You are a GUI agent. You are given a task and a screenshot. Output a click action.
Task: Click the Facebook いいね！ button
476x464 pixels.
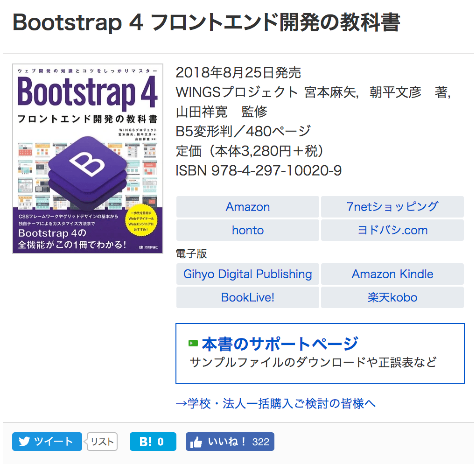click(x=230, y=442)
